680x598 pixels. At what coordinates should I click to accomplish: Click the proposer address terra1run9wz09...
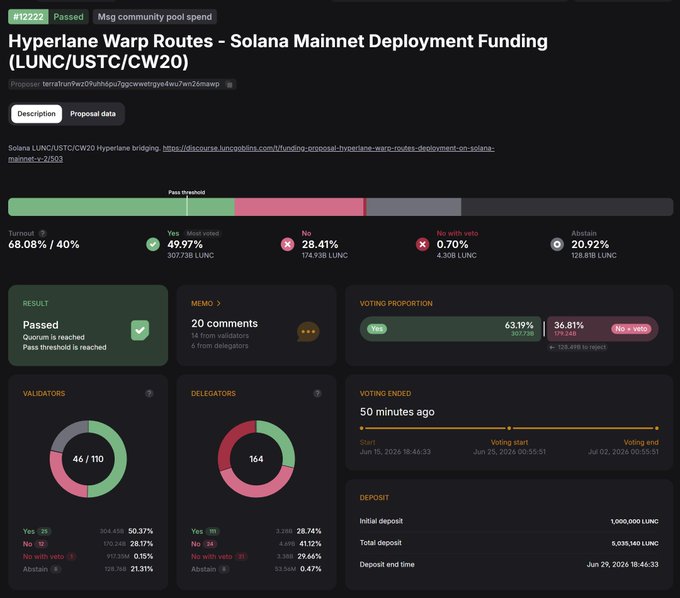131,84
